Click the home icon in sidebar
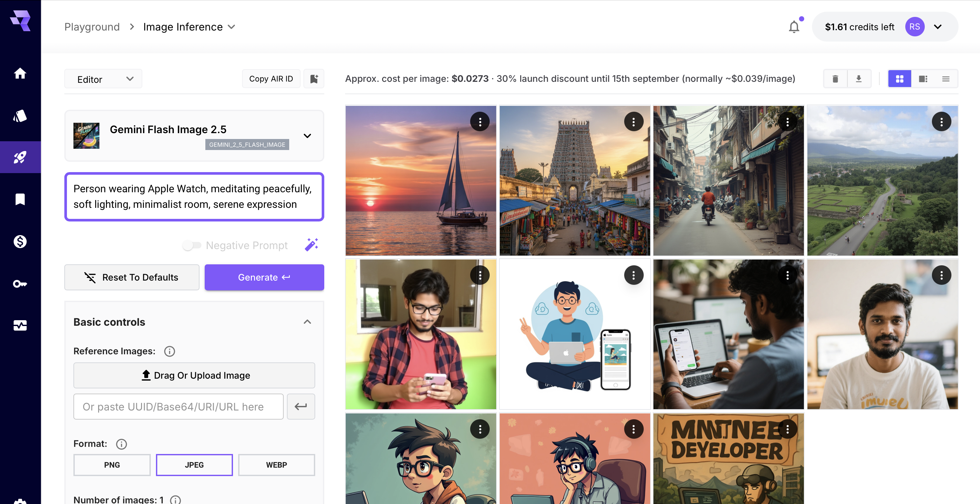980x504 pixels. tap(20, 73)
